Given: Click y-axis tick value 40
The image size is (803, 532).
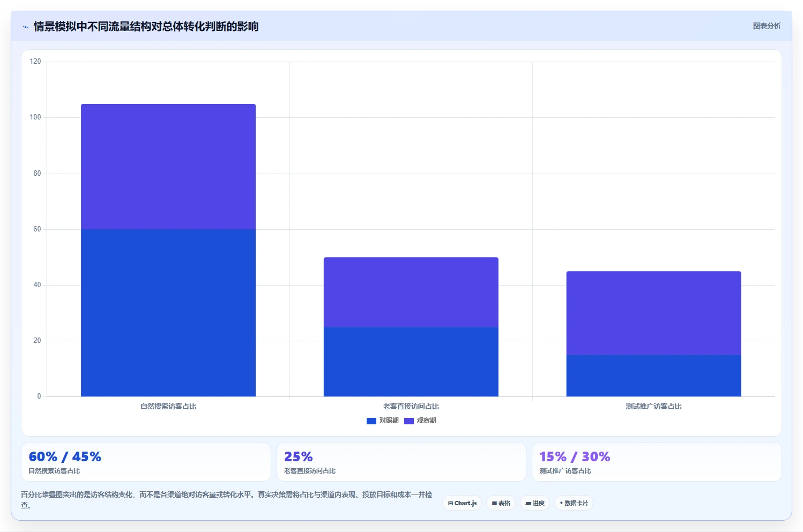Looking at the screenshot, I should (x=37, y=285).
